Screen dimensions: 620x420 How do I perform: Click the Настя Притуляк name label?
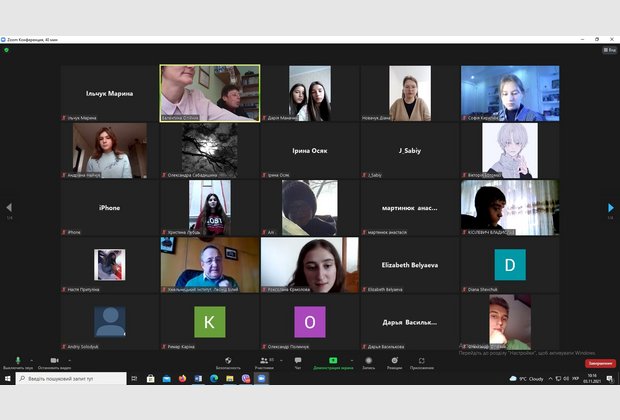pyautogui.click(x=83, y=289)
